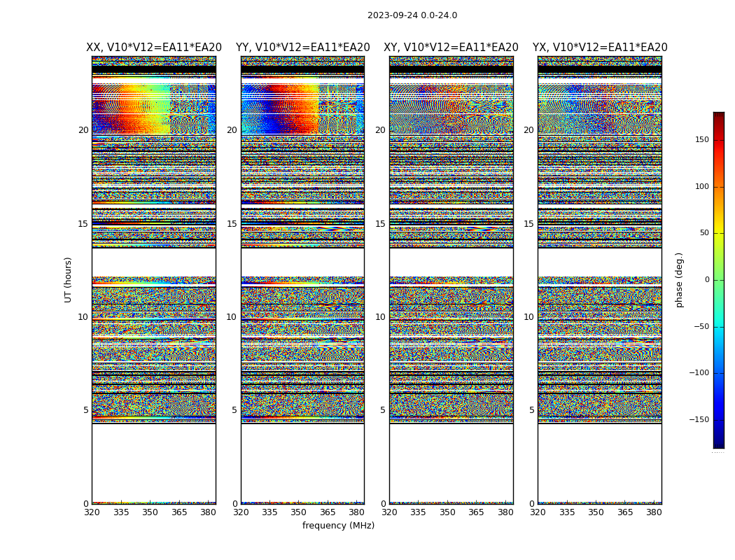Click the −50 tick on the colorbar
The width and height of the screenshot is (735, 560).
point(701,327)
